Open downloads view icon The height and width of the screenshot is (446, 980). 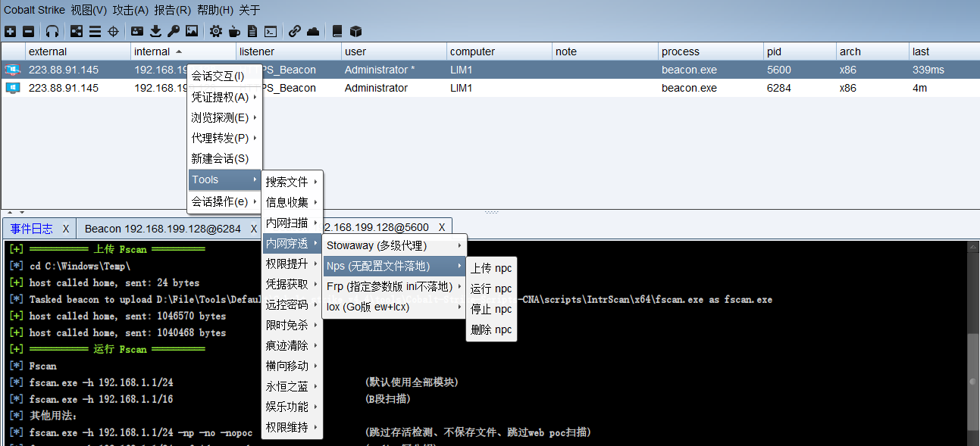[x=155, y=31]
